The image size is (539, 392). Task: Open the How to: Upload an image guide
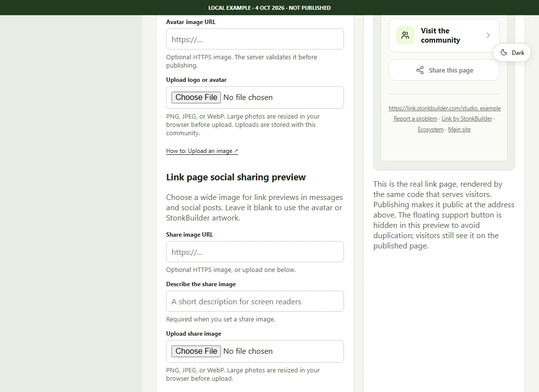(202, 151)
